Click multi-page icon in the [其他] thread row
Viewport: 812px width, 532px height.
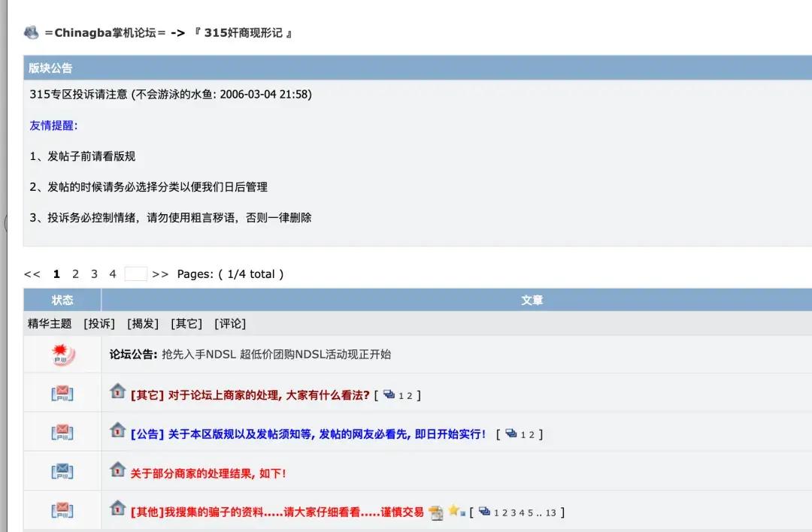point(484,512)
